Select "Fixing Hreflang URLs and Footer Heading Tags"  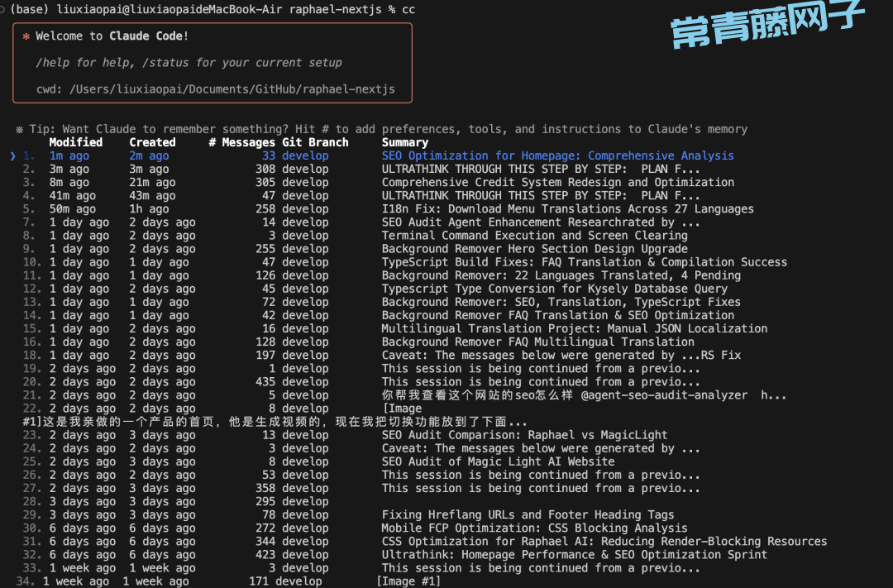[x=349, y=514]
